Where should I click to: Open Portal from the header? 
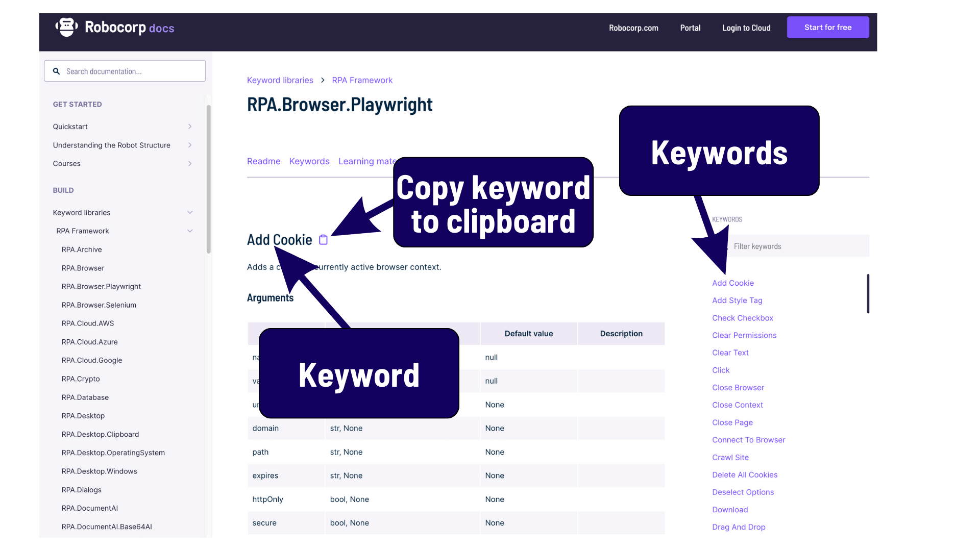point(690,28)
